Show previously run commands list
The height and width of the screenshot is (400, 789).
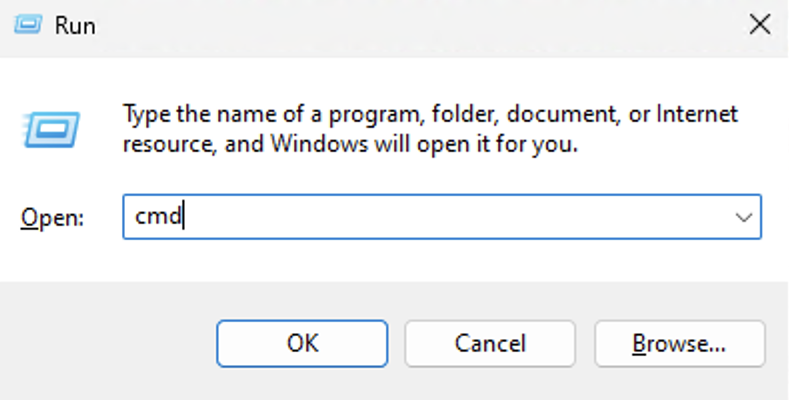743,217
